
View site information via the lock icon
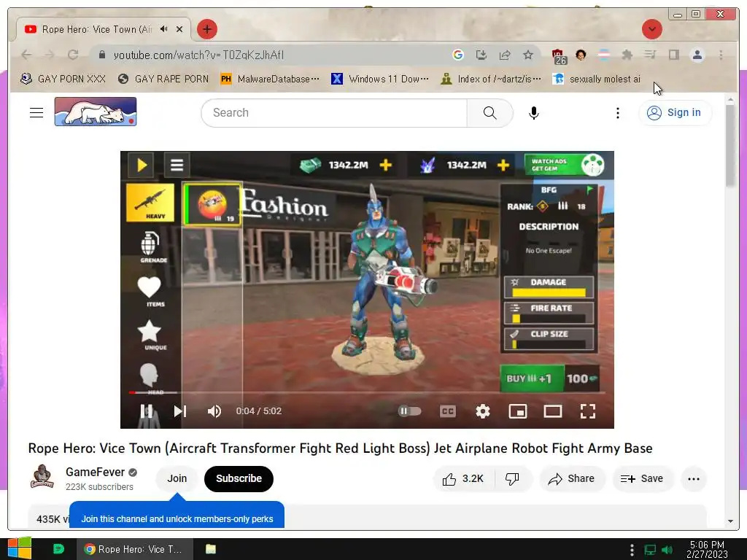click(x=102, y=55)
